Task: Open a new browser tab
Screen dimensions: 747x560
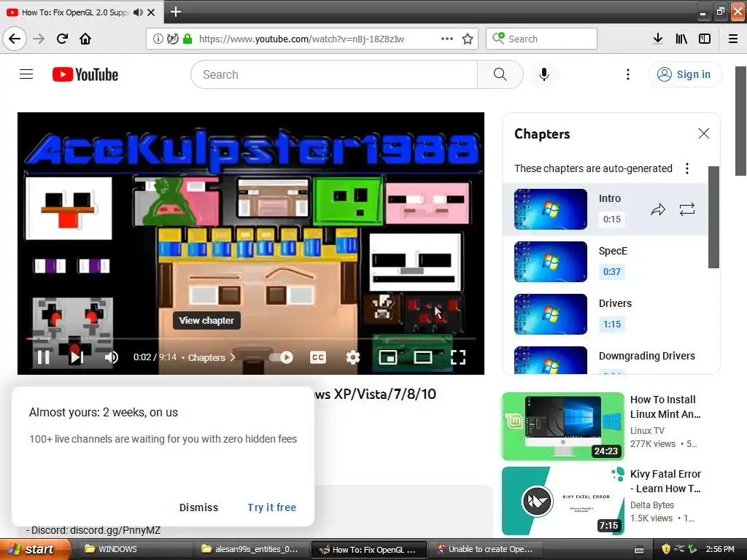Action: point(175,12)
